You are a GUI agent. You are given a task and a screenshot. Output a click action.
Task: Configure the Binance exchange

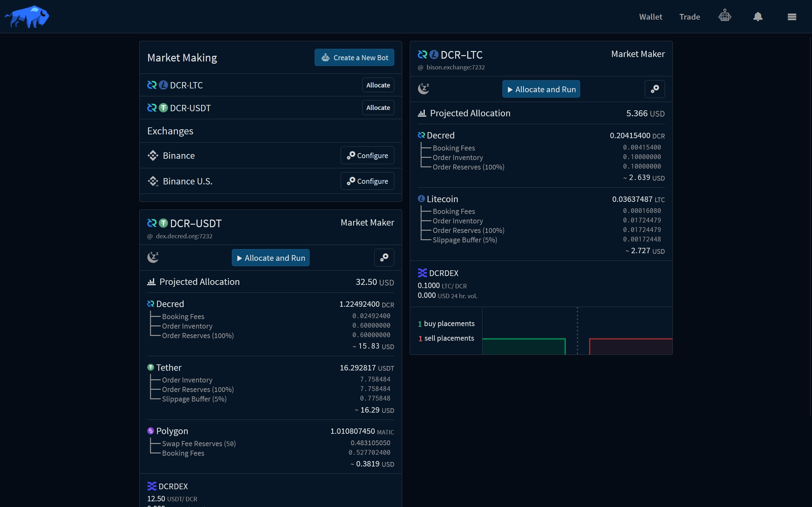click(367, 156)
